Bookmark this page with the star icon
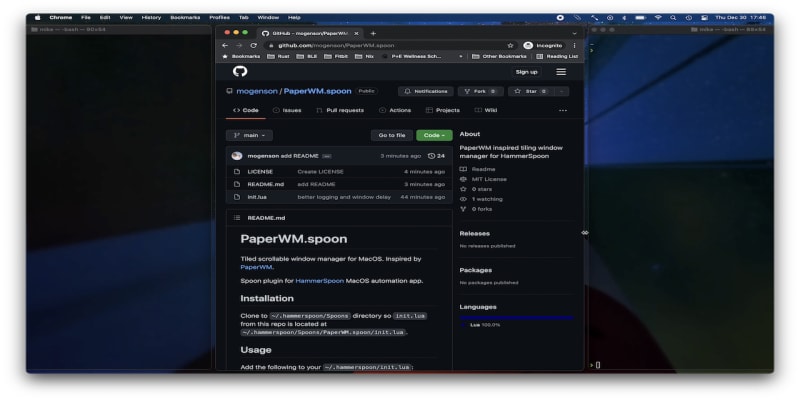 510,45
